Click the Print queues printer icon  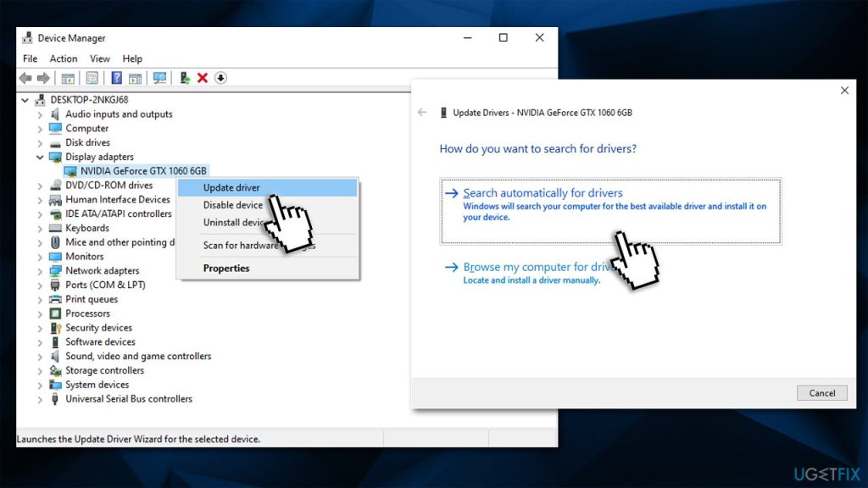pos(55,299)
